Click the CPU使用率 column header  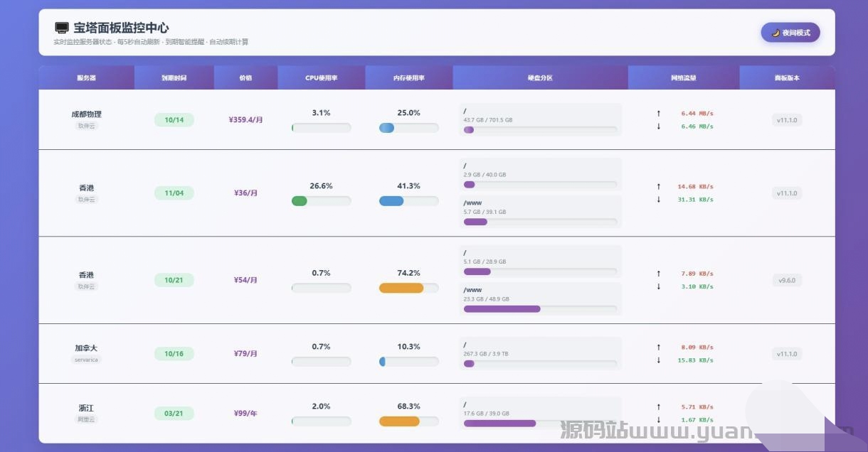(321, 78)
